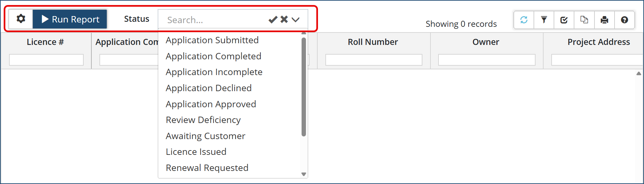Open the filter funnel icon
This screenshot has width=644, height=184.
click(x=544, y=20)
